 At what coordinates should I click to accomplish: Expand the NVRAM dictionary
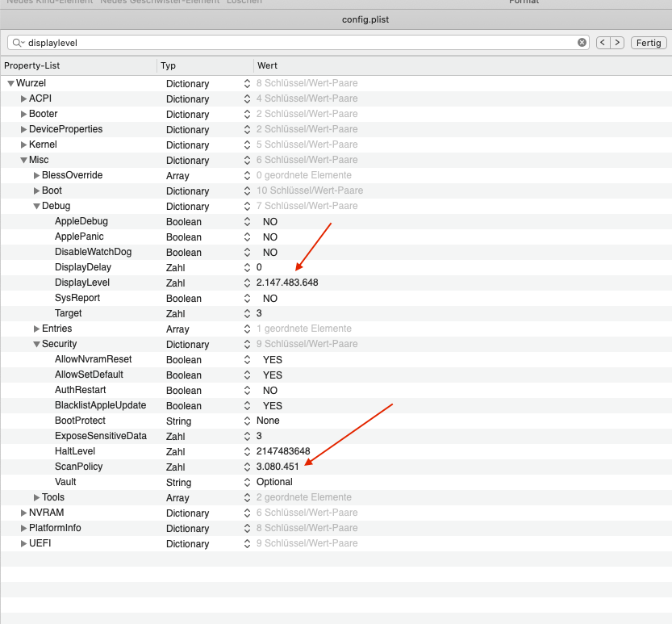[23, 513]
